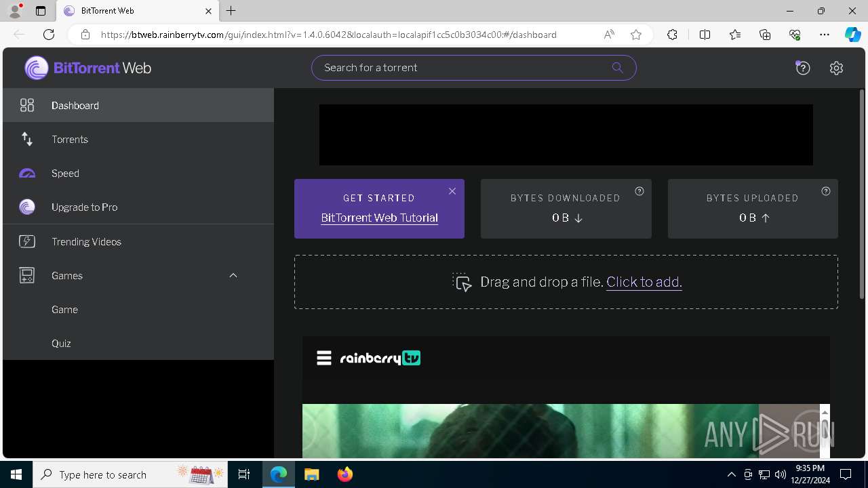Open Task View on taskbar
This screenshot has height=488, width=868.
[x=244, y=474]
